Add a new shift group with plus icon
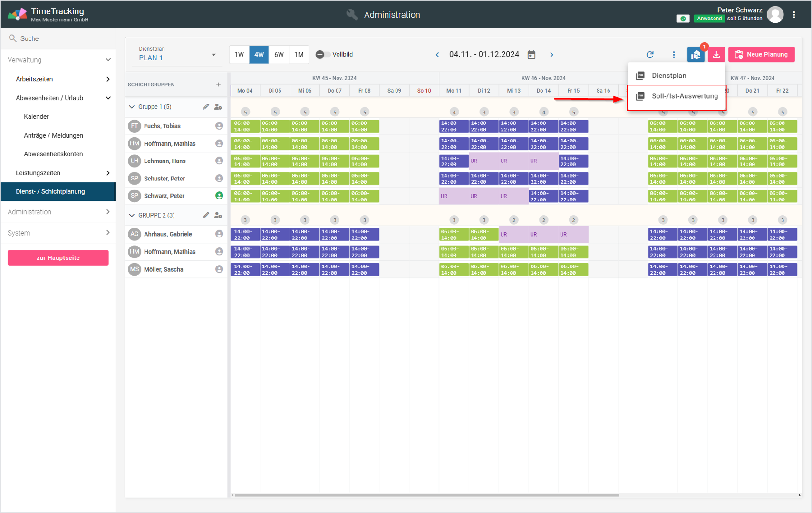 point(218,85)
